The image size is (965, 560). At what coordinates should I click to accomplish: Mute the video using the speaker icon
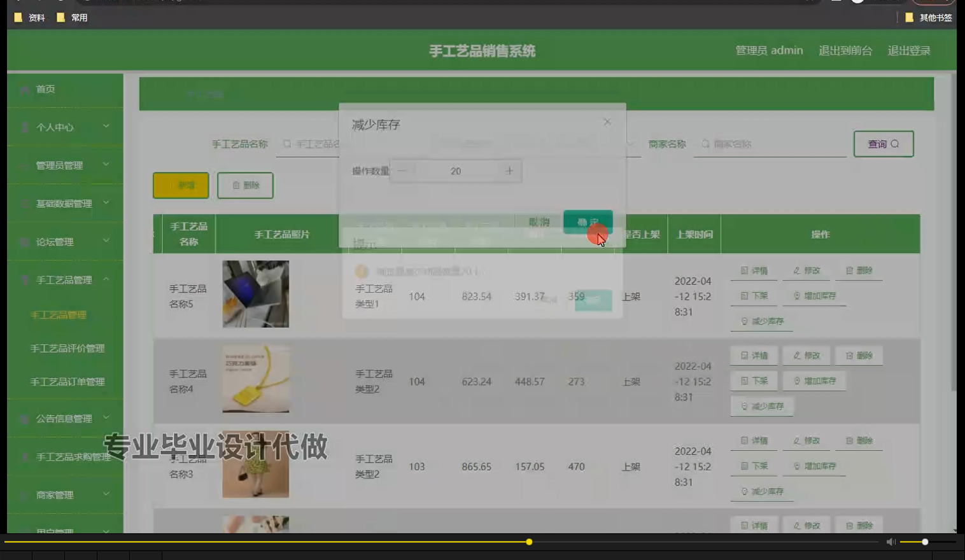[x=891, y=542]
